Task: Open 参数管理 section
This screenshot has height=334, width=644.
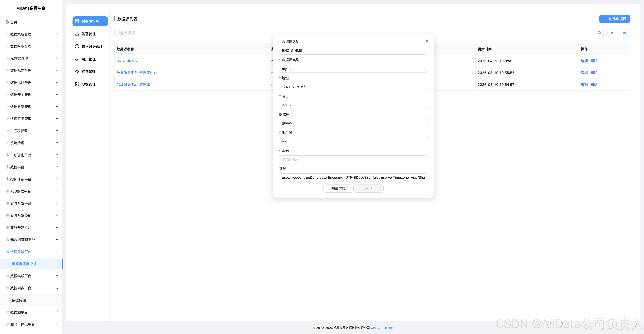Action: point(90,84)
